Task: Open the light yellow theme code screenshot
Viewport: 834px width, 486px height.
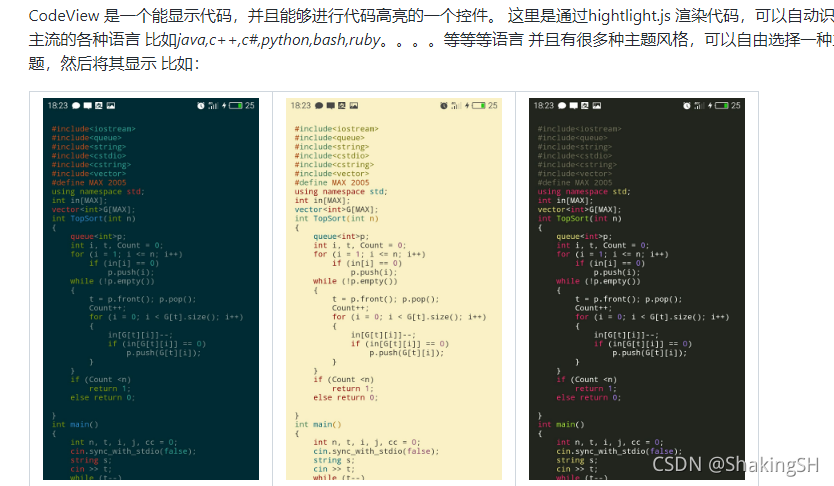Action: click(x=394, y=289)
